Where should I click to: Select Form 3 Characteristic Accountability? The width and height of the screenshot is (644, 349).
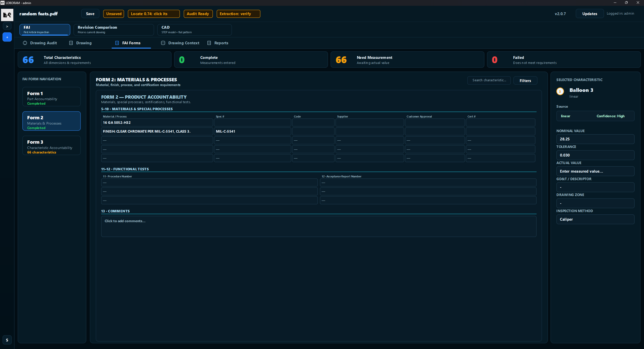tap(51, 145)
